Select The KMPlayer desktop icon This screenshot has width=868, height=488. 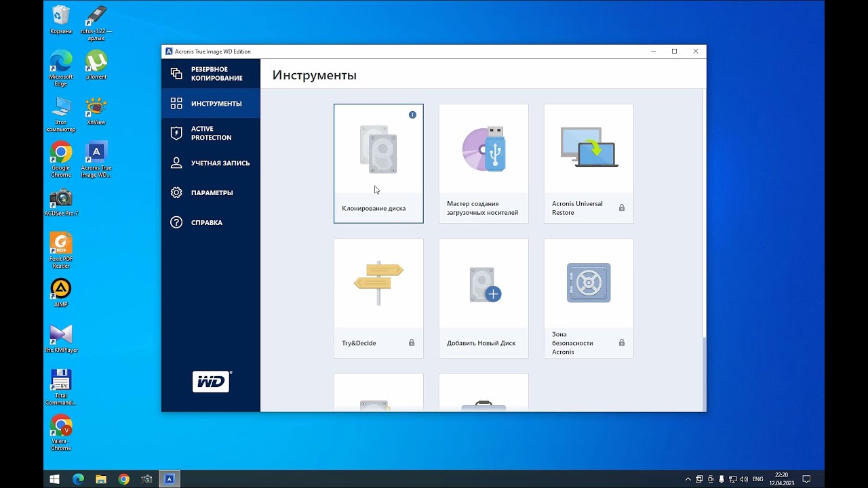click(x=60, y=338)
